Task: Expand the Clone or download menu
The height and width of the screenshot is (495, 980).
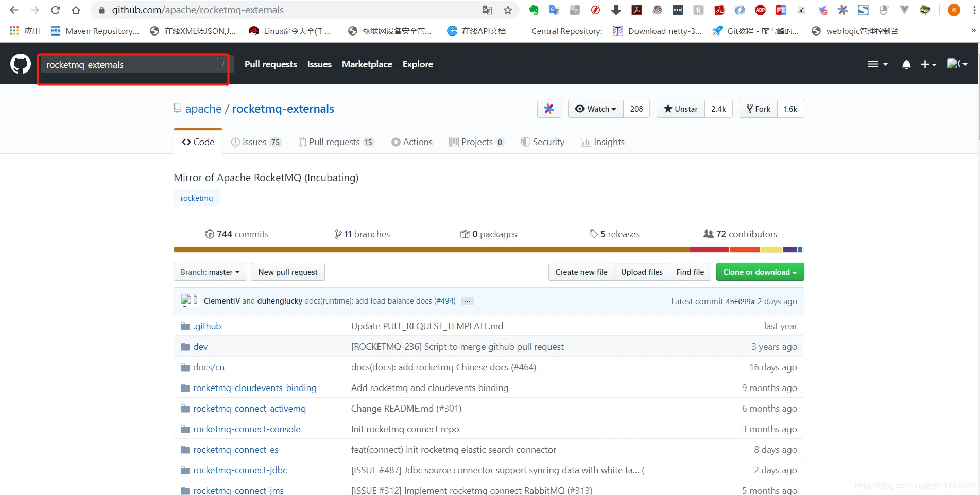Action: point(760,272)
